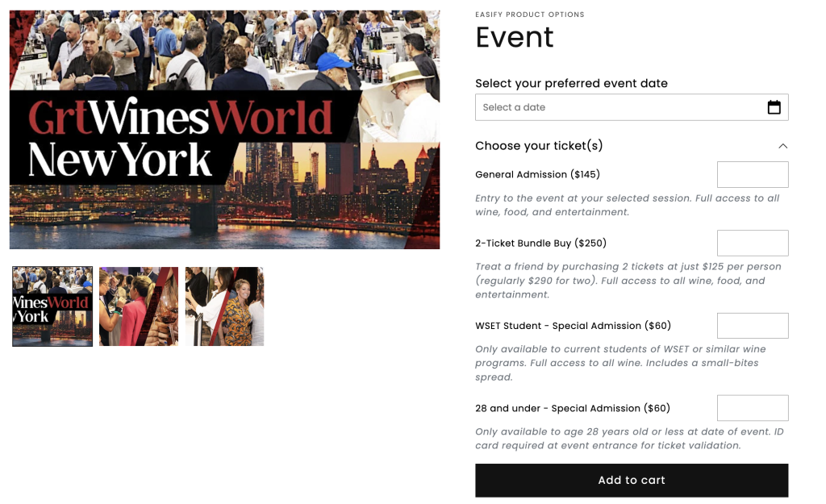Click the description 'Only available to age 28'
826x504 pixels.
(x=629, y=438)
